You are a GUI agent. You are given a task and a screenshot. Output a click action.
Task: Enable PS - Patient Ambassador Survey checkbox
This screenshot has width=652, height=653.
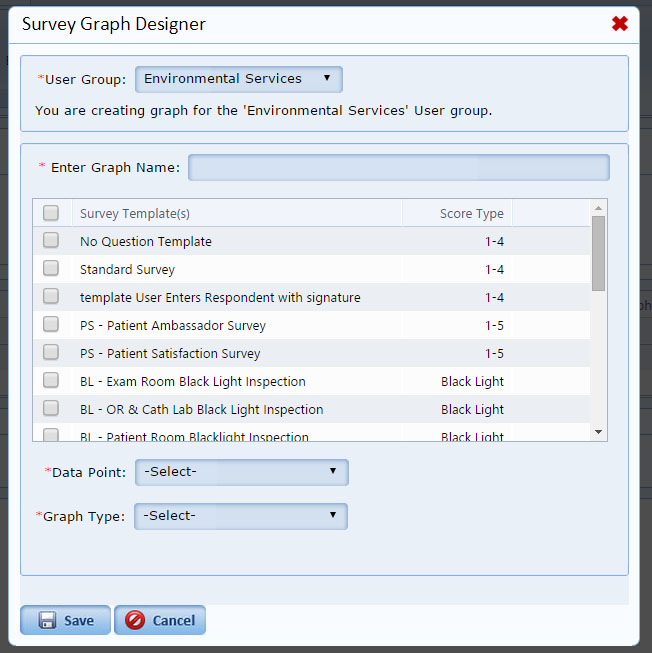pyautogui.click(x=51, y=325)
